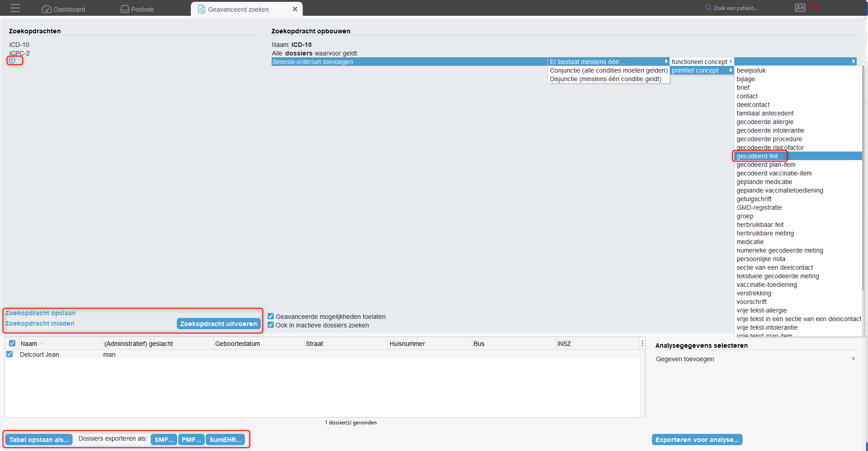Open the hamburger main menu
This screenshot has height=451, width=868.
coord(15,8)
